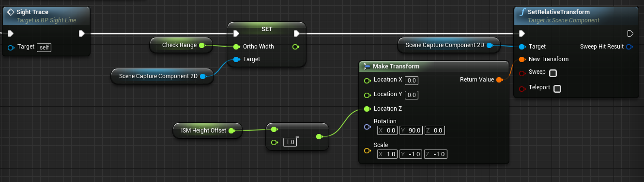Click the SetRelativeTransform function icon

pos(522,12)
